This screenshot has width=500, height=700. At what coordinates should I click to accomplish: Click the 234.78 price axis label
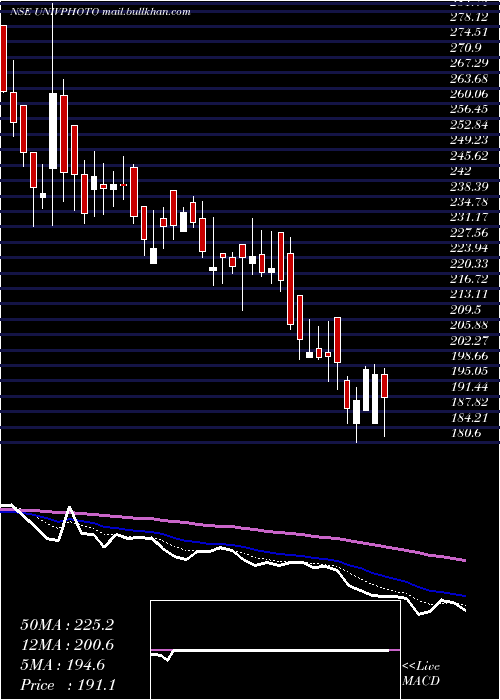pyautogui.click(x=467, y=201)
